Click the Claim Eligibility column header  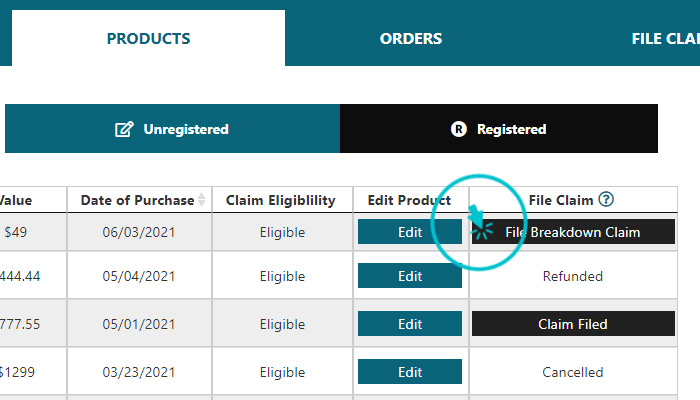tap(281, 200)
